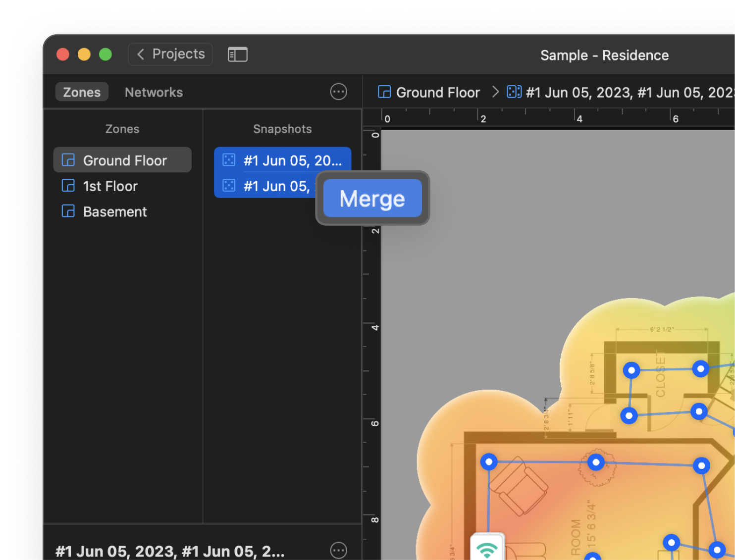Switch to the Zones tab
Screen dimensions: 735x560
82,92
